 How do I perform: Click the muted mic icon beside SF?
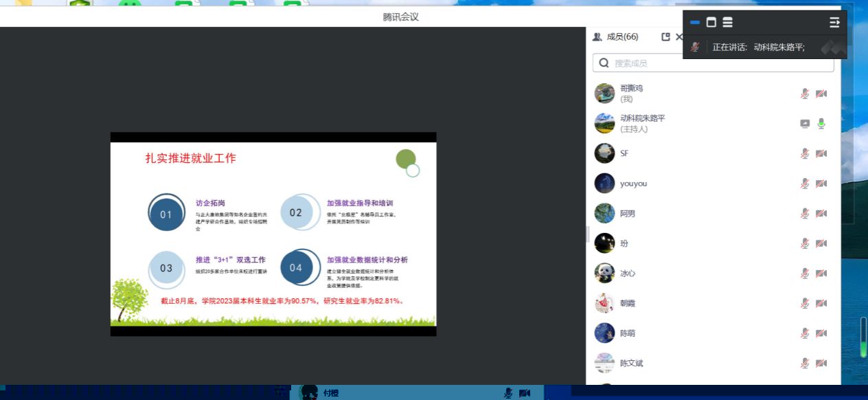point(805,153)
